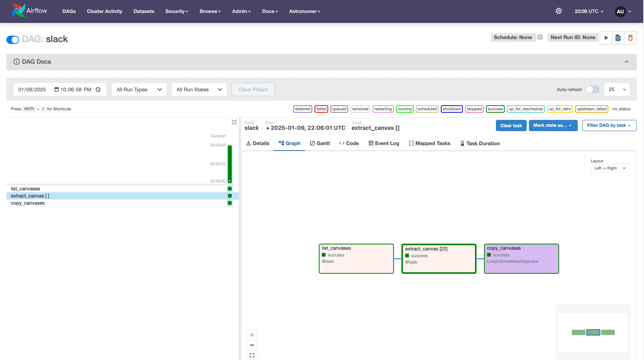Switch to the Event Log tab

pyautogui.click(x=384, y=143)
